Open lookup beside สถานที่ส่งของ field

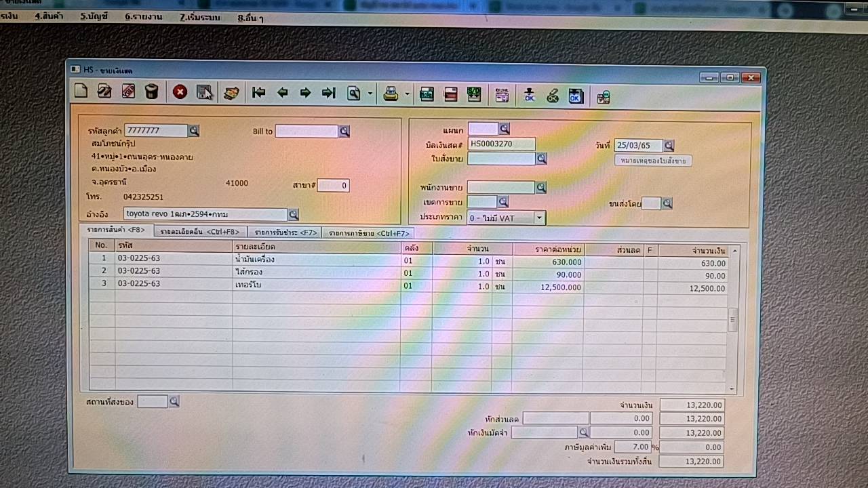pos(174,402)
